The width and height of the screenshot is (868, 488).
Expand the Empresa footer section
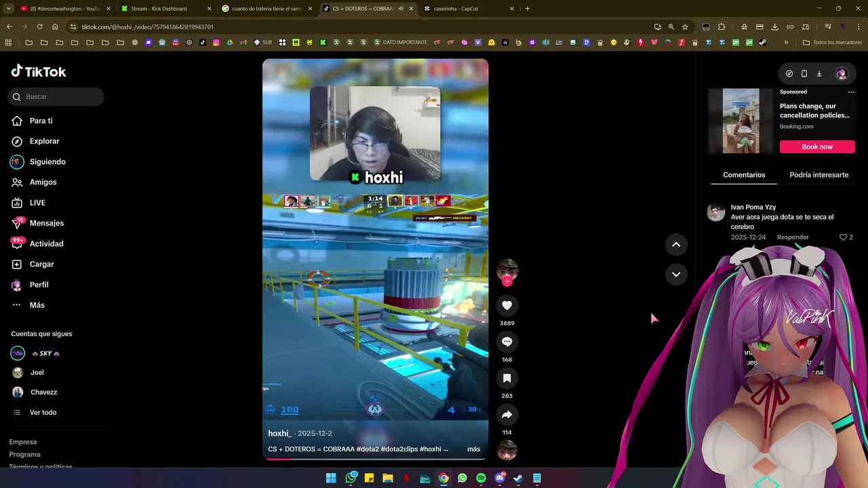(23, 442)
